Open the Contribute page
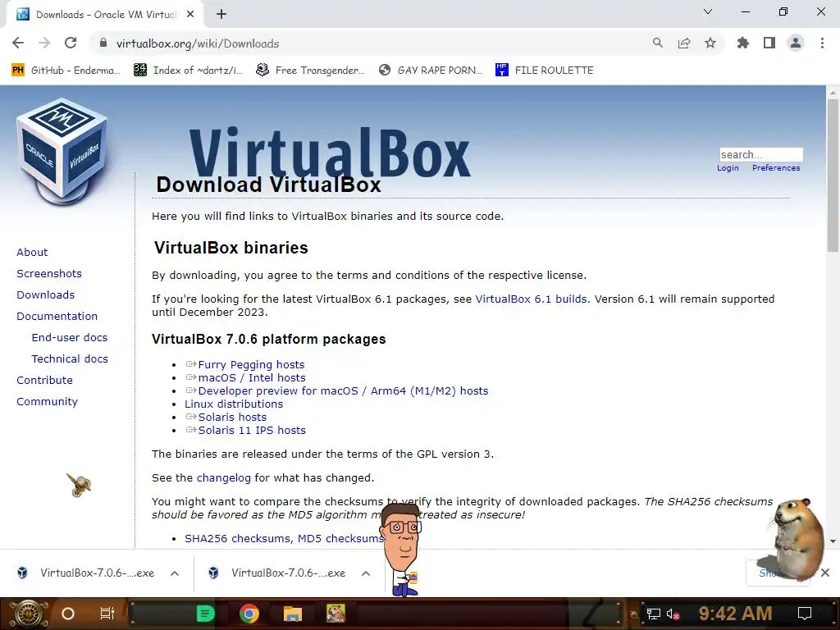This screenshot has width=840, height=630. (44, 380)
